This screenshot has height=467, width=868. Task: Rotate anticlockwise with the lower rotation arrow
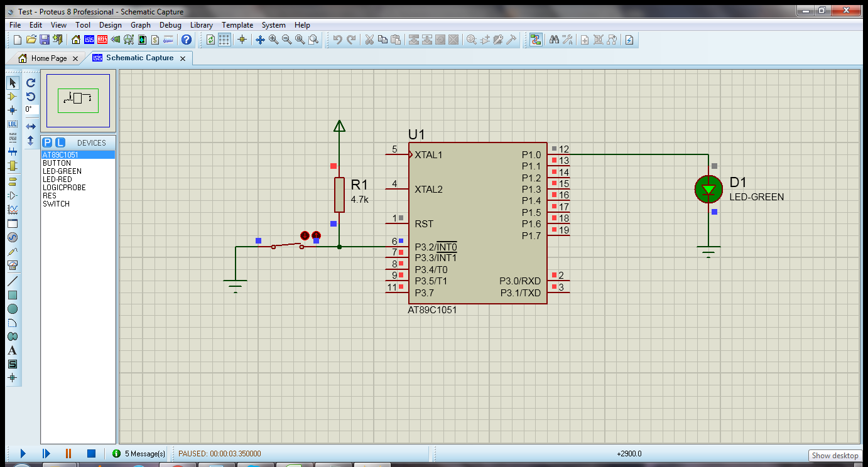point(31,97)
